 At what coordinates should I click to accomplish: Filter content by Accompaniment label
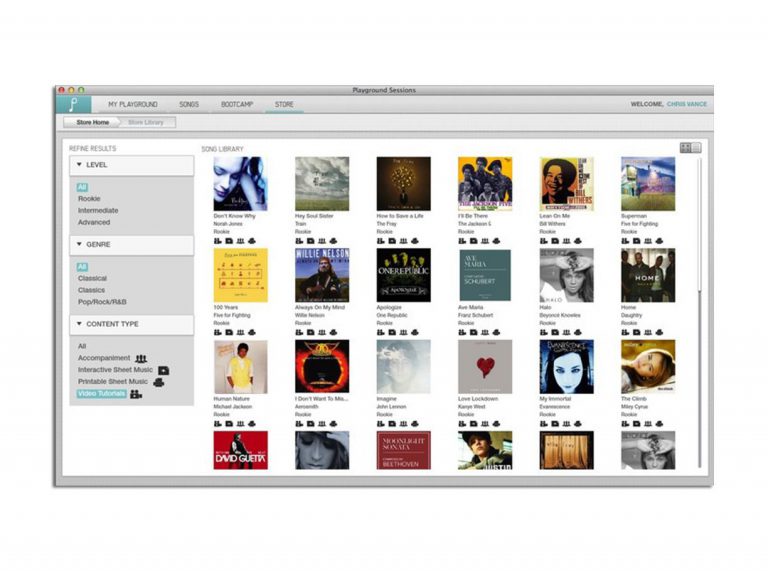click(104, 358)
